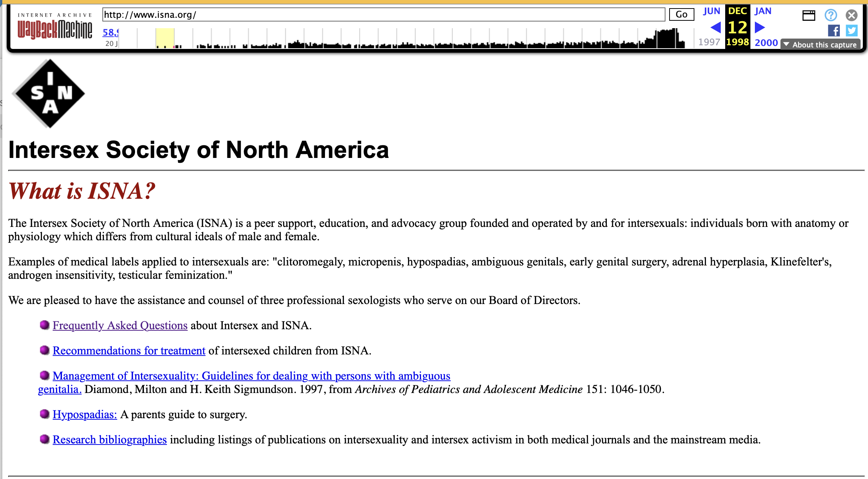Click the purple bullet beside Hypospadias
Viewport: 868px width, 479px height.
(x=45, y=414)
